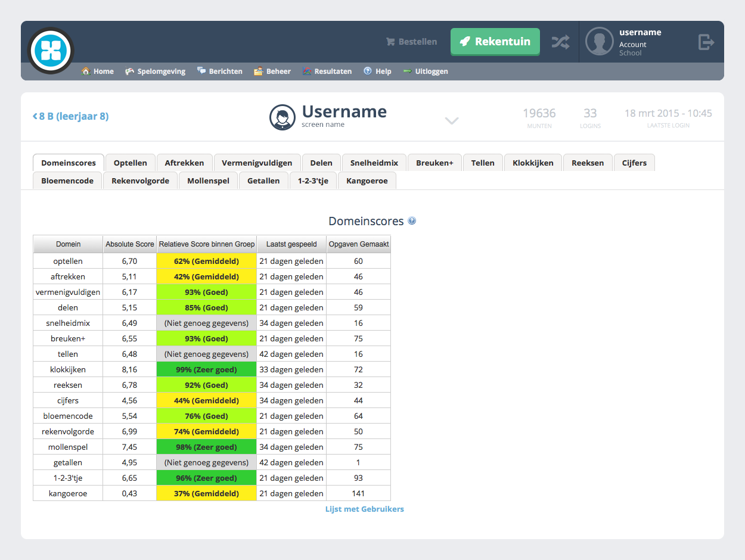Click the Beheer folder icon
Image resolution: width=745 pixels, height=560 pixels.
coord(259,71)
